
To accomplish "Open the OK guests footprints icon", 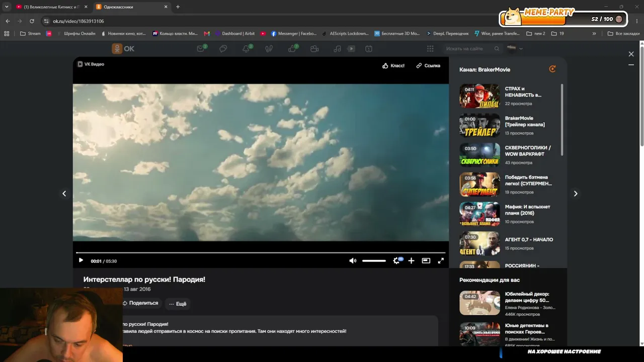I will pos(269,49).
